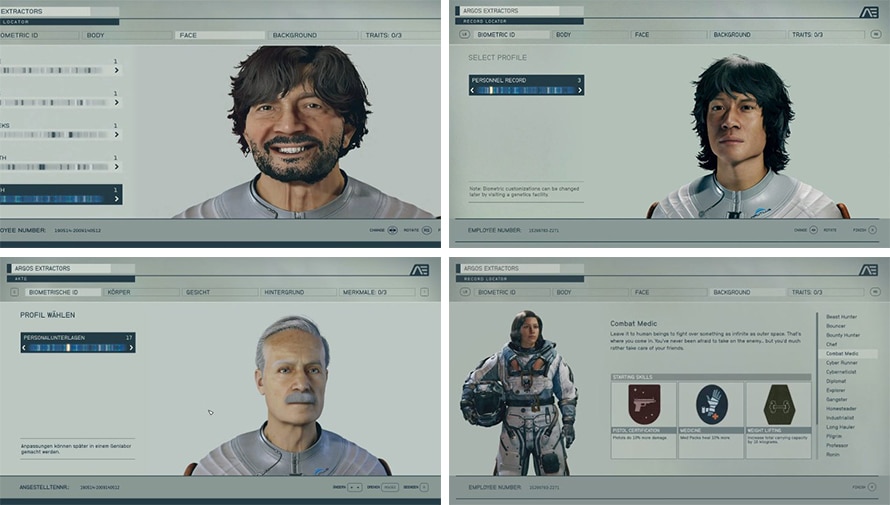This screenshot has height=505, width=890.
Task: Select the Biometrische ID tab
Action: pos(62,292)
